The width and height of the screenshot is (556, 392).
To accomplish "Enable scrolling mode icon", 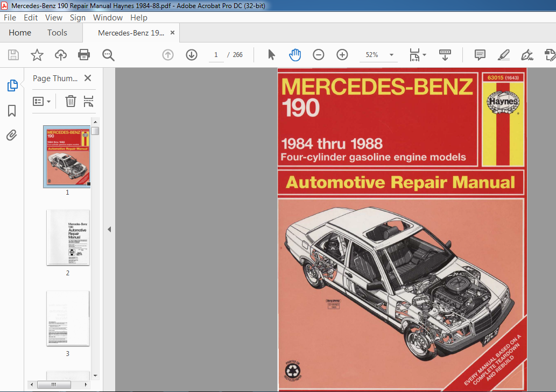I will coord(445,55).
